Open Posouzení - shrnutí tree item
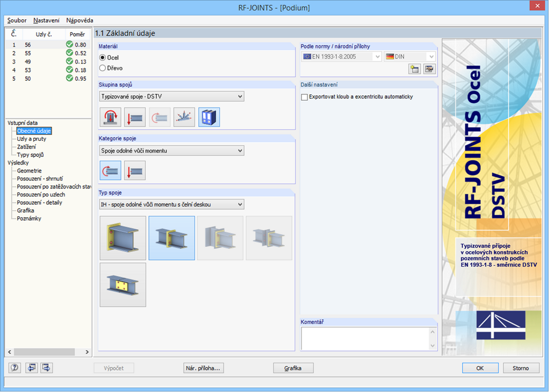Image resolution: width=549 pixels, height=392 pixels. [40, 179]
